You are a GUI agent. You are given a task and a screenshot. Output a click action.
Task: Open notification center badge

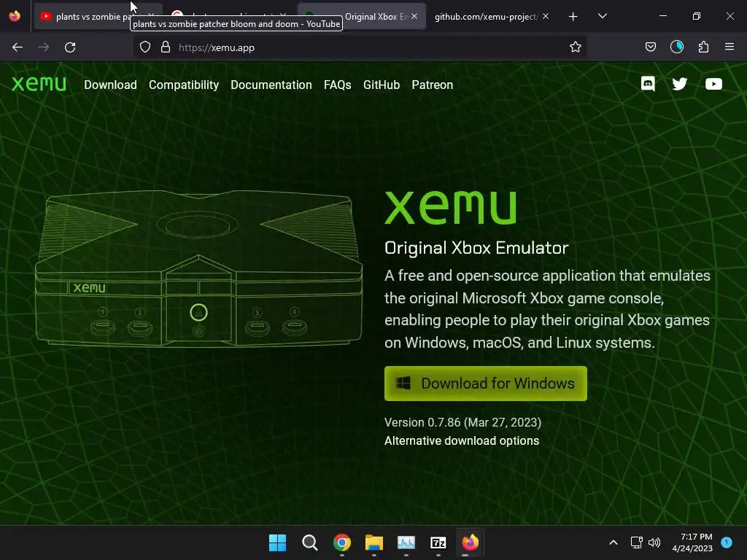(x=727, y=542)
